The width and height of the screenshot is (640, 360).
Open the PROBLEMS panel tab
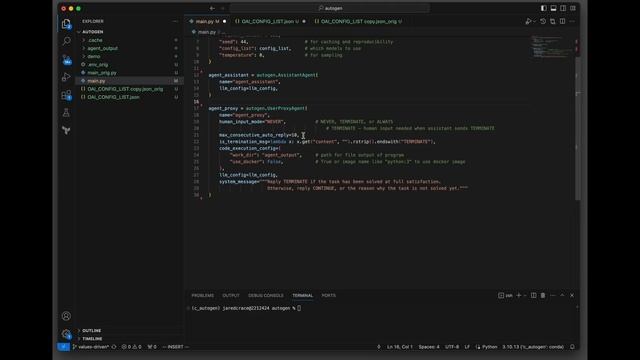coord(202,296)
